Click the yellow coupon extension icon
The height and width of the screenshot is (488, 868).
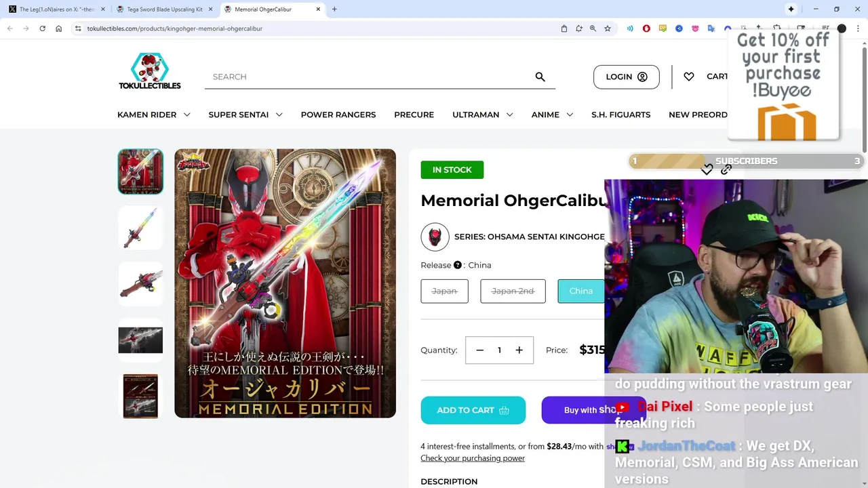tap(663, 28)
